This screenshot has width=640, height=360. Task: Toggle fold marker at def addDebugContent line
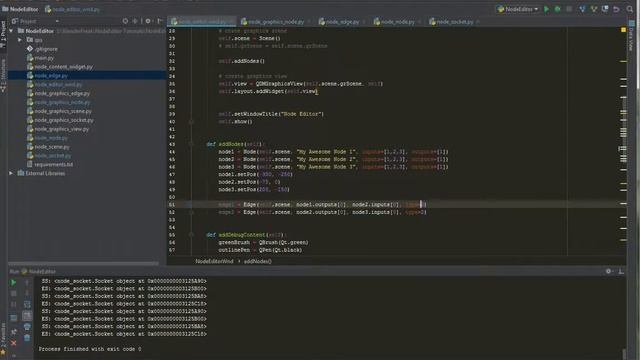click(191, 235)
